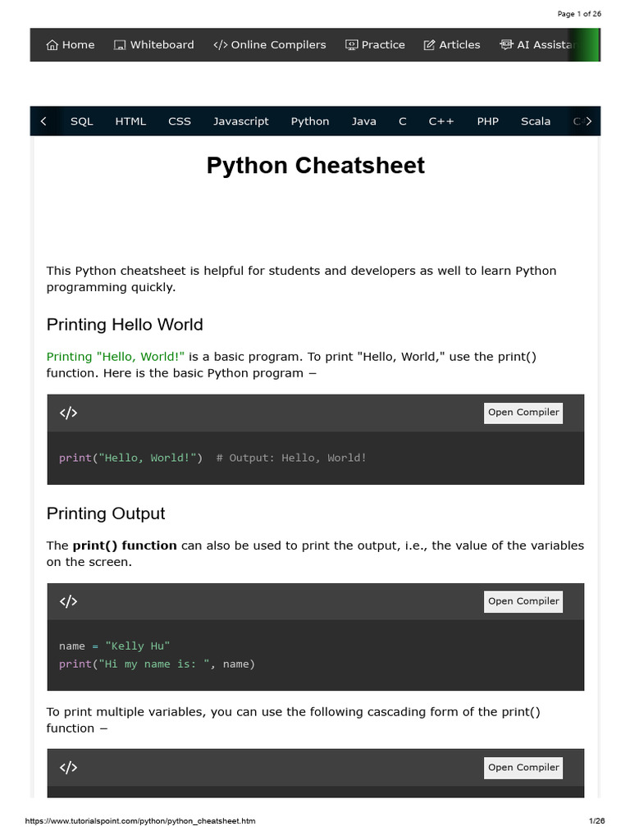Open Whiteboard via its board icon
The image size is (630, 840).
click(x=120, y=45)
